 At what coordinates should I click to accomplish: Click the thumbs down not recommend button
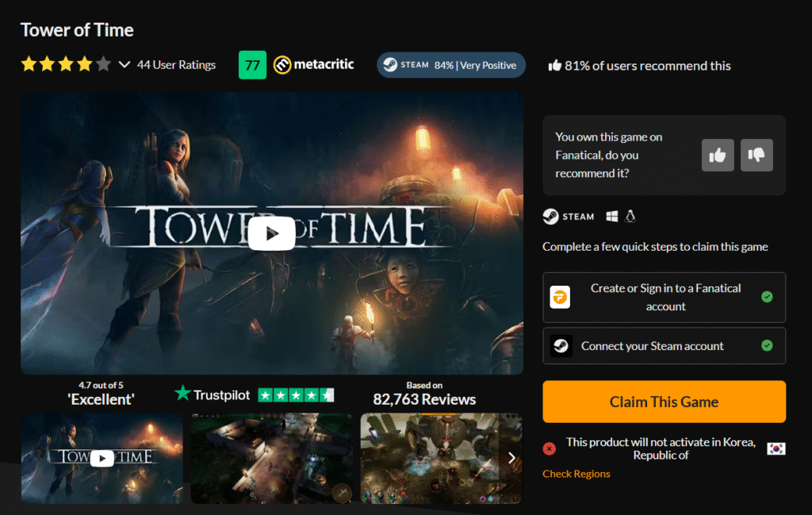(x=756, y=155)
